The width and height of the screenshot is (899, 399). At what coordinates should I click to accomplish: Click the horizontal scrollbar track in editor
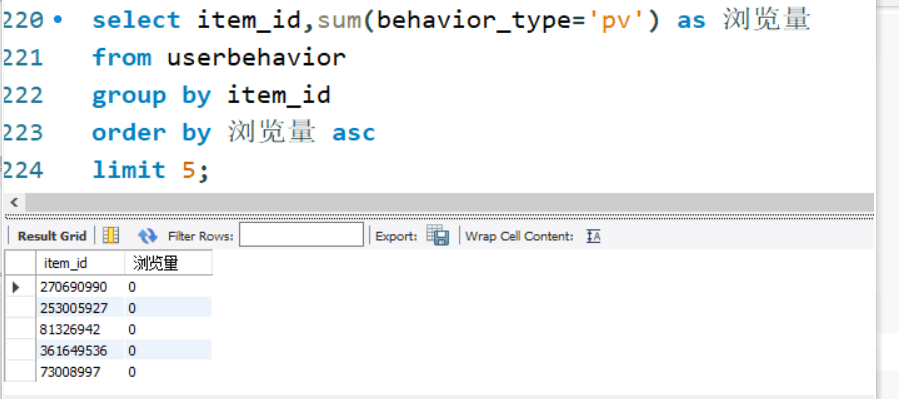[449, 202]
